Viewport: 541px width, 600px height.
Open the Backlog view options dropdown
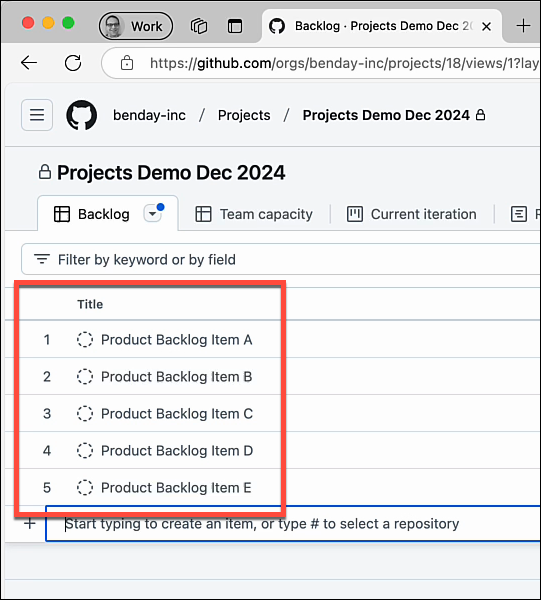click(152, 214)
